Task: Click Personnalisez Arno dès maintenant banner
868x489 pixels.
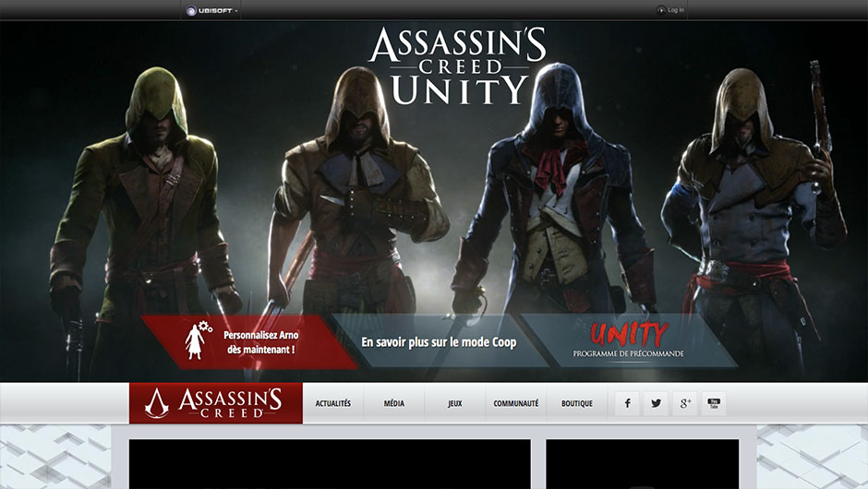Action: point(250,342)
